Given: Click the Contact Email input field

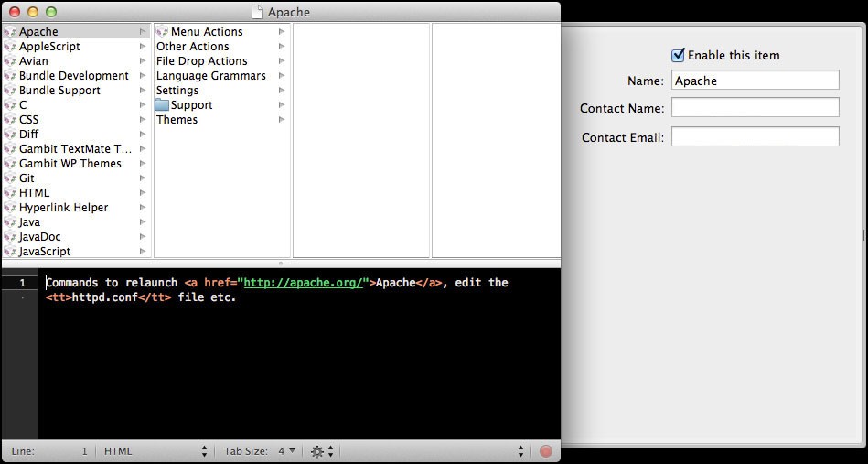Looking at the screenshot, I should coord(755,136).
